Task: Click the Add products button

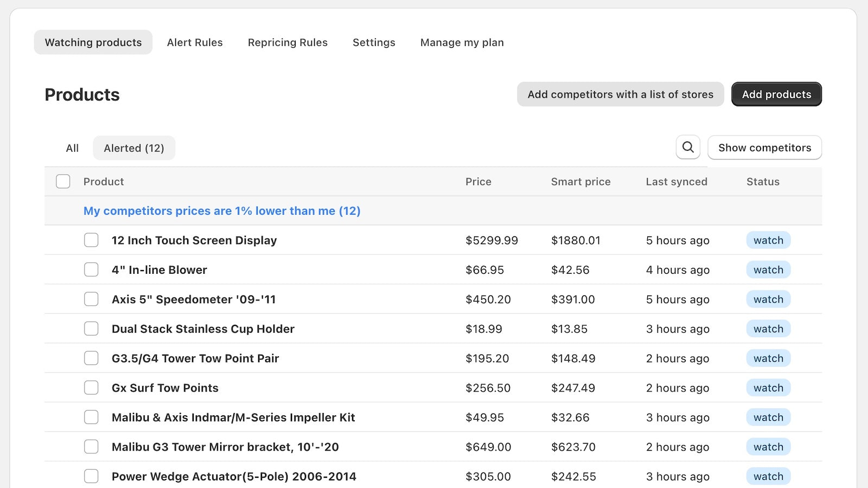Action: 776,94
